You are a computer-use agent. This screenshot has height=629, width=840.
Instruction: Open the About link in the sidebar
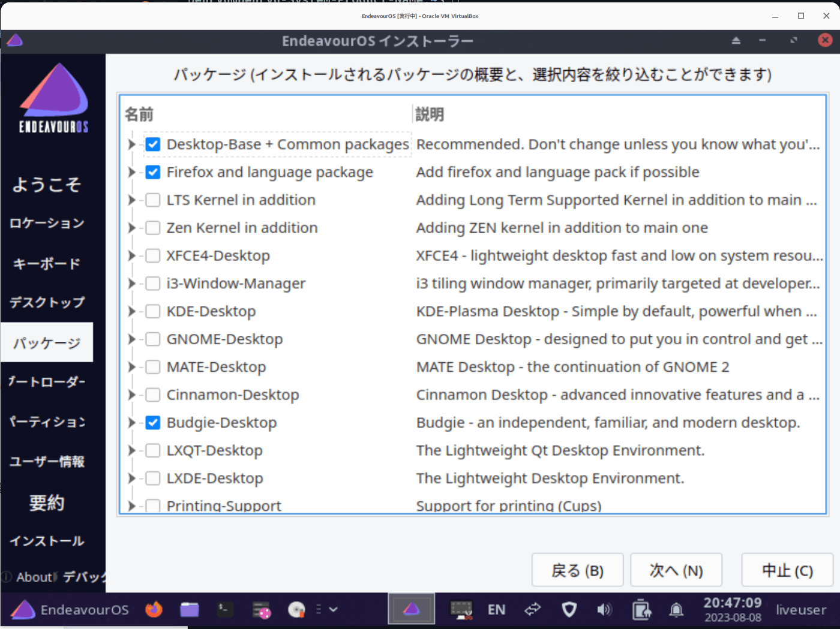[x=35, y=577]
